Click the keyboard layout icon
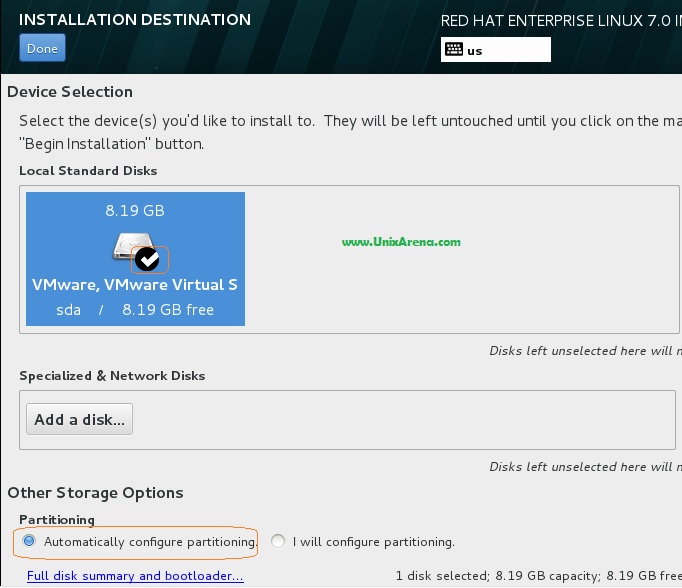This screenshot has height=588, width=682. pyautogui.click(x=454, y=50)
